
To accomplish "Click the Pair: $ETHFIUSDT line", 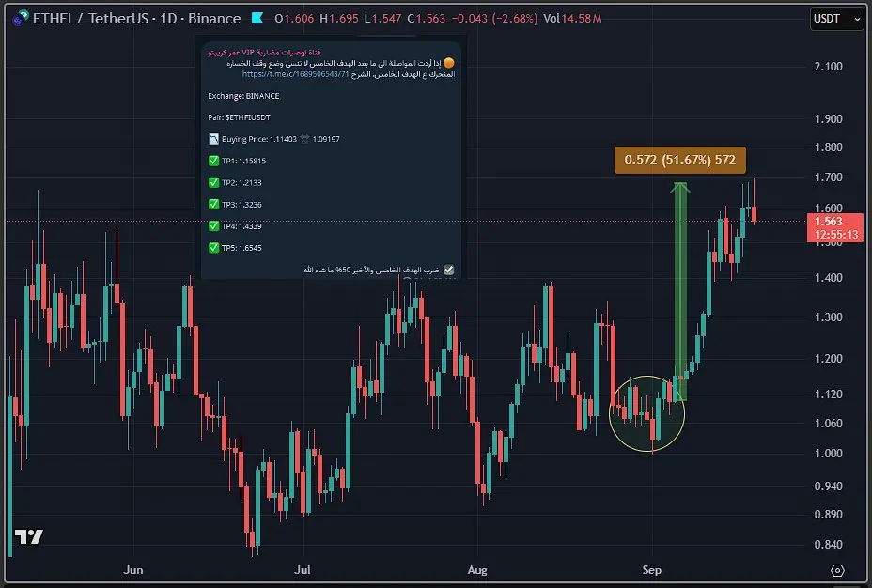I will [239, 117].
